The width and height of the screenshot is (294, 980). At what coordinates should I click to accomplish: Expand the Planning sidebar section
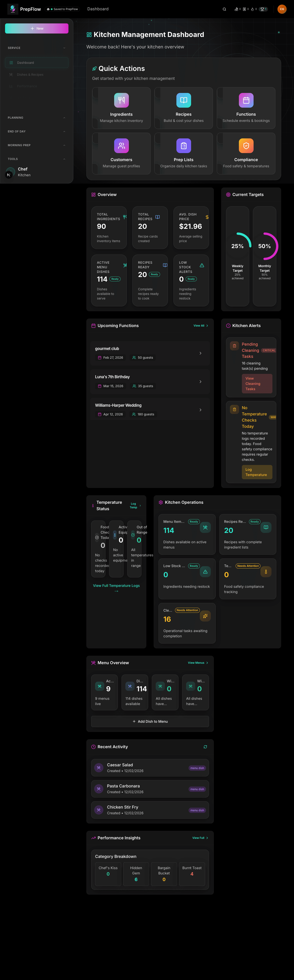pyautogui.click(x=37, y=118)
